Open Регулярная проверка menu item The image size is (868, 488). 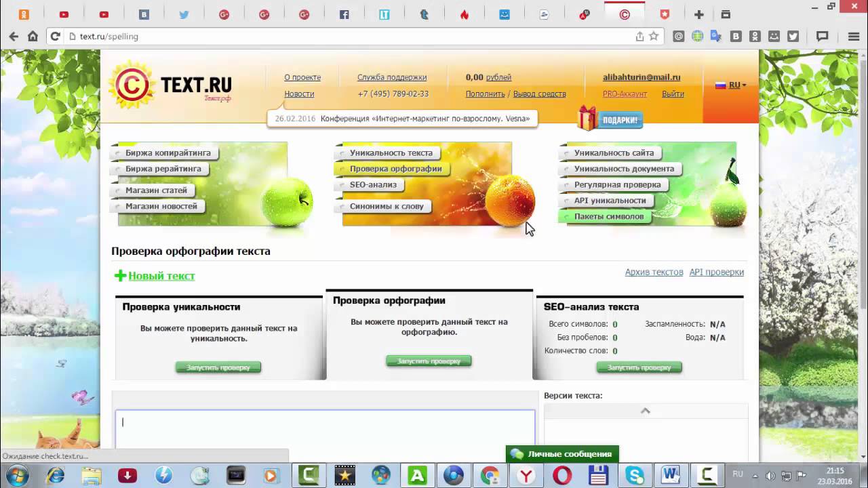pyautogui.click(x=617, y=184)
